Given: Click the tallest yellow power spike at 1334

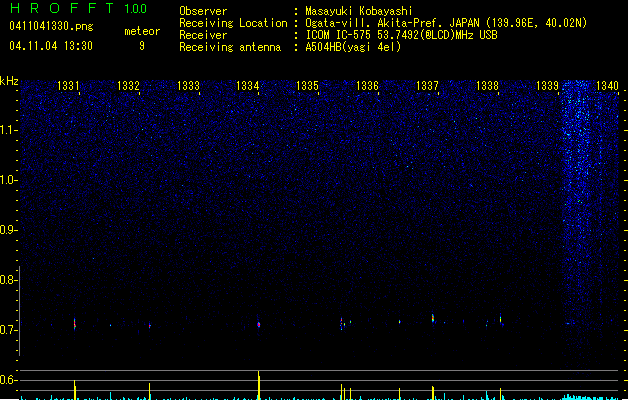Looking at the screenshot, I should (x=259, y=385).
